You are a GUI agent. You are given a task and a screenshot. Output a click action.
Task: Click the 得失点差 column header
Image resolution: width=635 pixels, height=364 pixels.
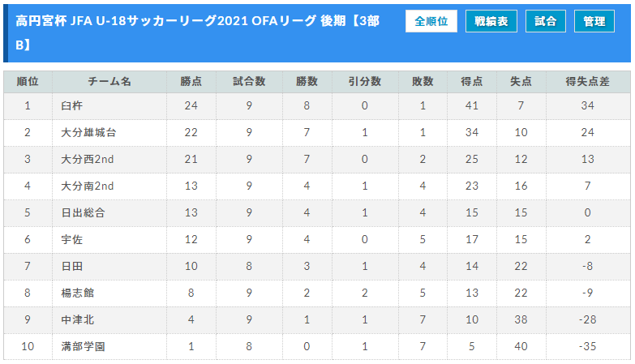pos(588,81)
